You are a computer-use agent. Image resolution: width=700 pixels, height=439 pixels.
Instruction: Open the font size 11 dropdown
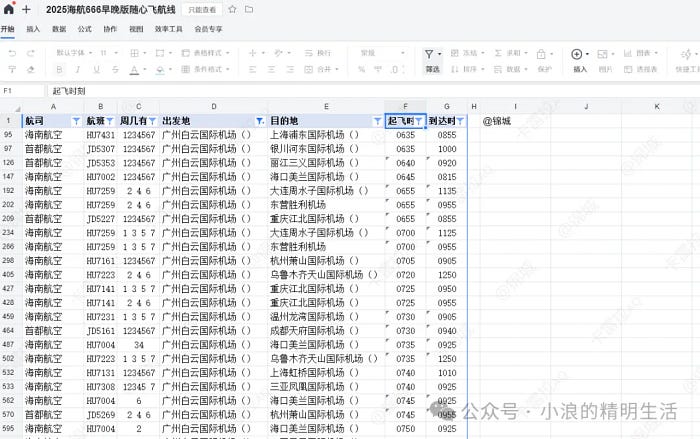109,53
